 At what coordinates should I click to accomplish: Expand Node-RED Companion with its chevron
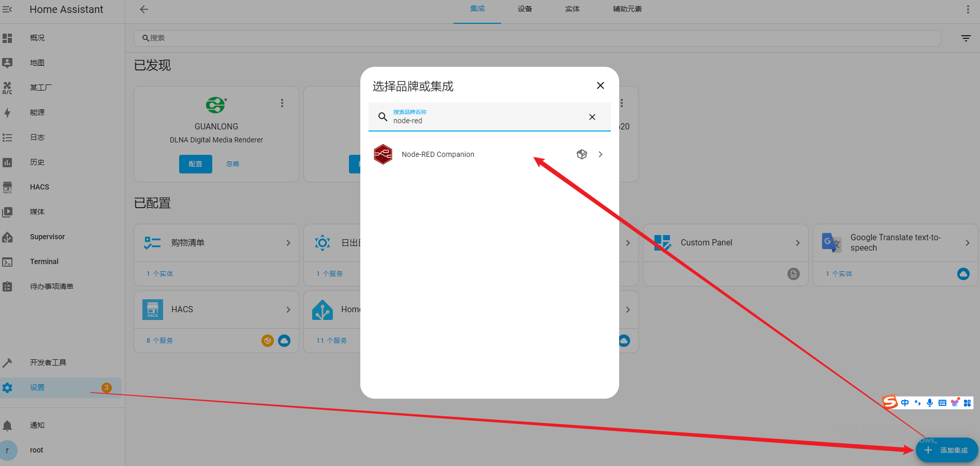pyautogui.click(x=601, y=154)
